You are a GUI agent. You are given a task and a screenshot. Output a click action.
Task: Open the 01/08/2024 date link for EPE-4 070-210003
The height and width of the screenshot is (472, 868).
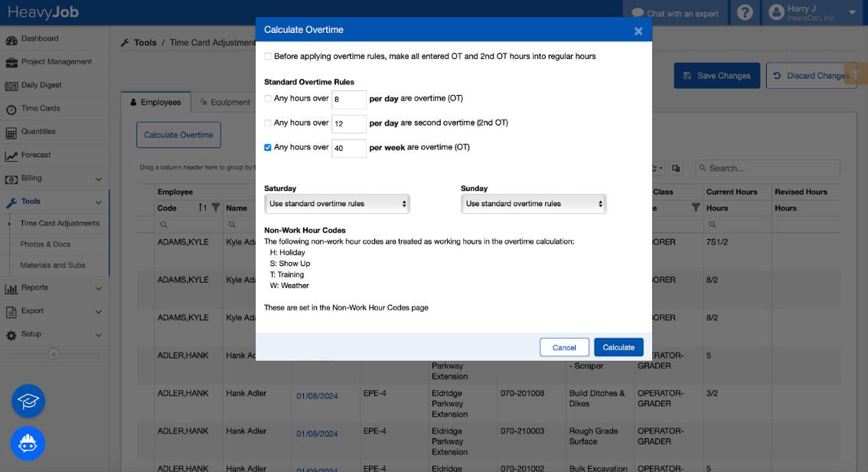tap(317, 434)
